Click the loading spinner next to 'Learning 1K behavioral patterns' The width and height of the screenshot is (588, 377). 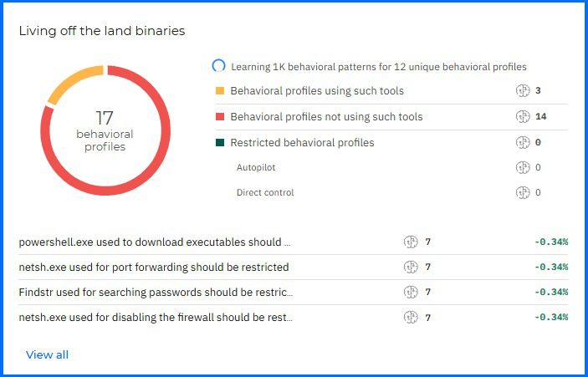click(x=219, y=66)
